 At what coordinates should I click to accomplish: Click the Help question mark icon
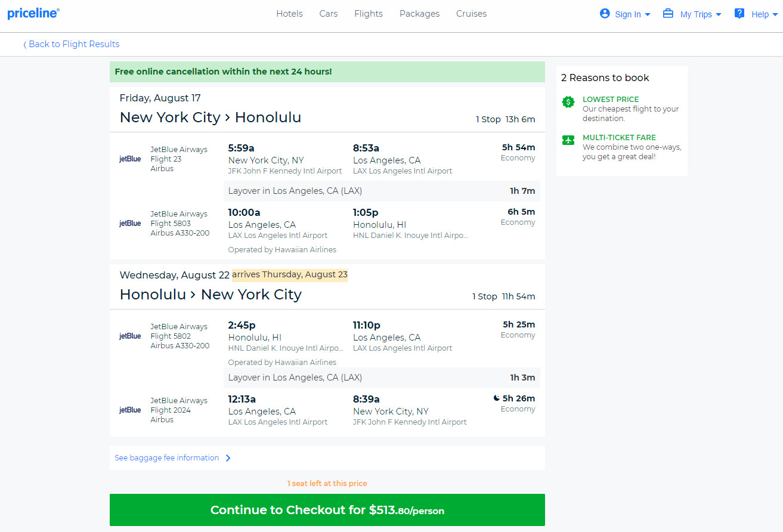tap(739, 13)
